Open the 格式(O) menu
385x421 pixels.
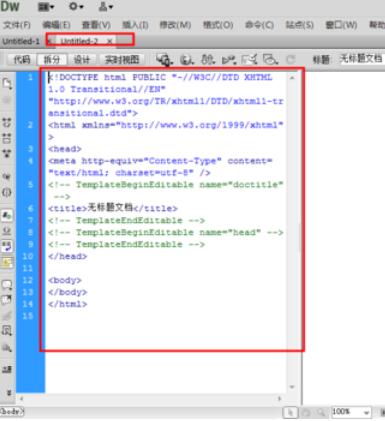pos(218,25)
